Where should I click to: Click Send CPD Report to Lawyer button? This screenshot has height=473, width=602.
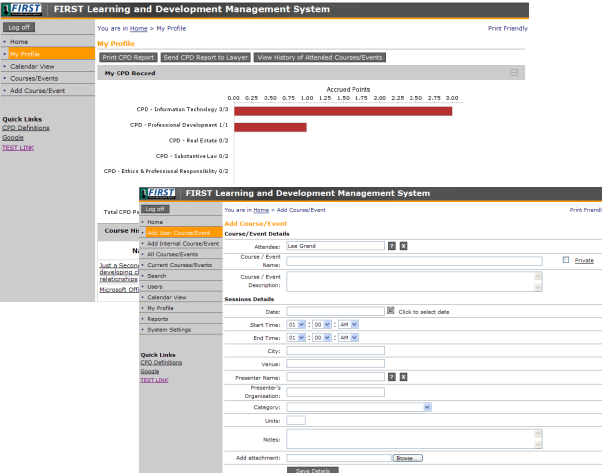pos(205,57)
